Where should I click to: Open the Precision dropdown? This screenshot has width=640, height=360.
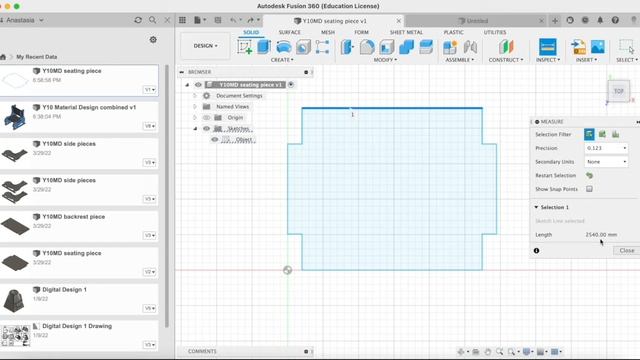(x=606, y=148)
